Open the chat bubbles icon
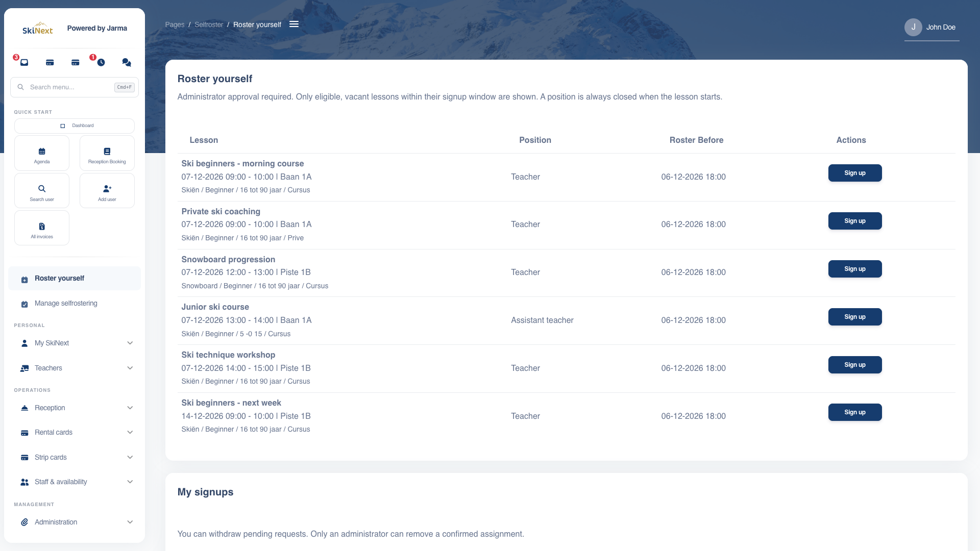Image resolution: width=980 pixels, height=551 pixels. click(127, 62)
